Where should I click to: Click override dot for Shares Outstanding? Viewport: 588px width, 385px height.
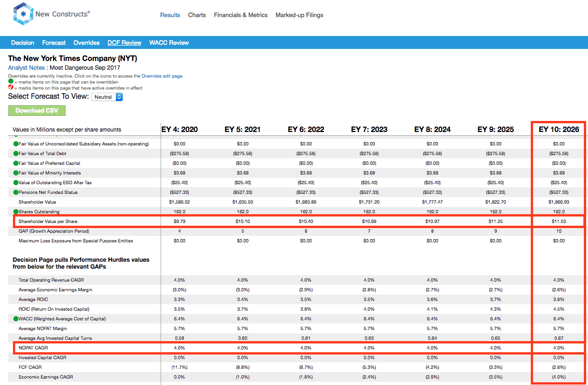(x=16, y=212)
